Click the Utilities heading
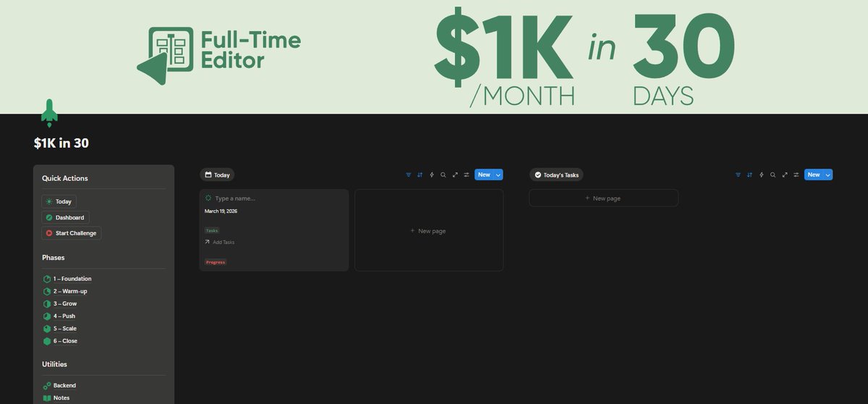 [x=55, y=364]
